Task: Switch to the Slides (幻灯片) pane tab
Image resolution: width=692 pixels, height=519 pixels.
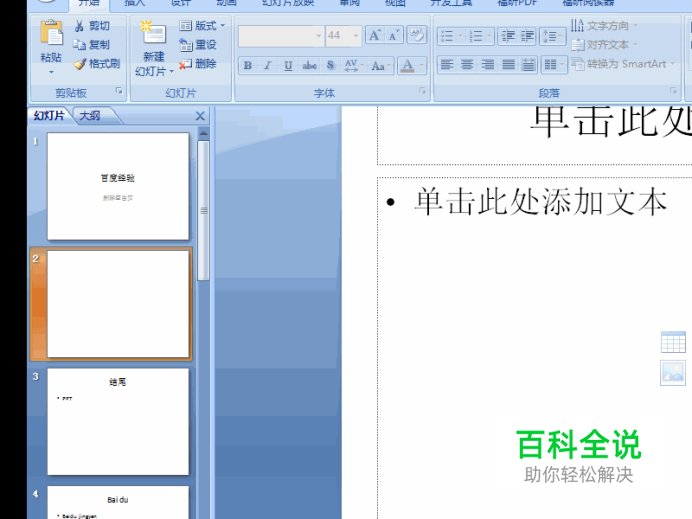Action: [49, 116]
